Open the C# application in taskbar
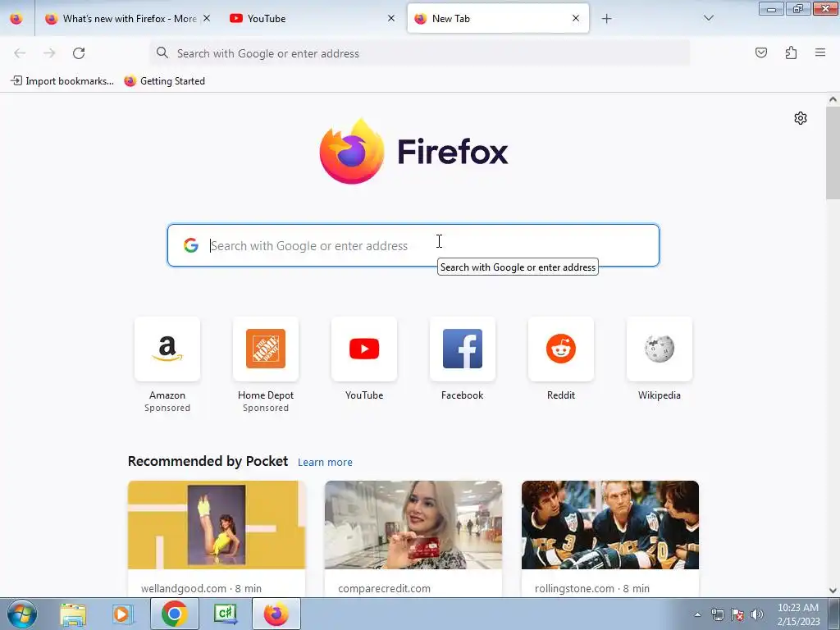 [225, 614]
